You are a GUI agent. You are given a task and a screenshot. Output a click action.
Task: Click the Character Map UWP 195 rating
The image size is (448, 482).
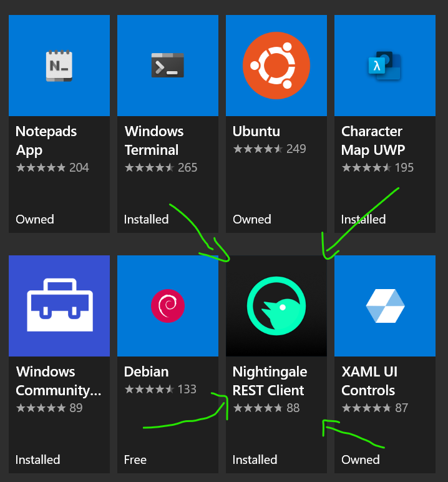pos(378,167)
